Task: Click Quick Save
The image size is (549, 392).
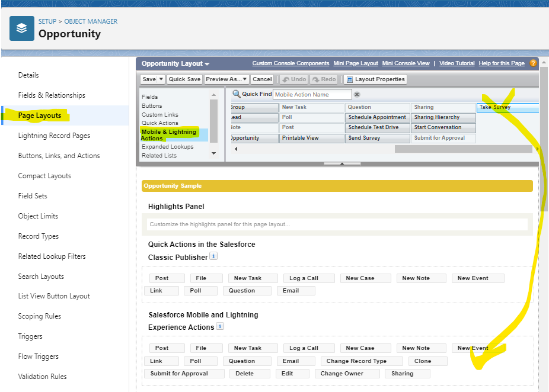Action: [184, 79]
